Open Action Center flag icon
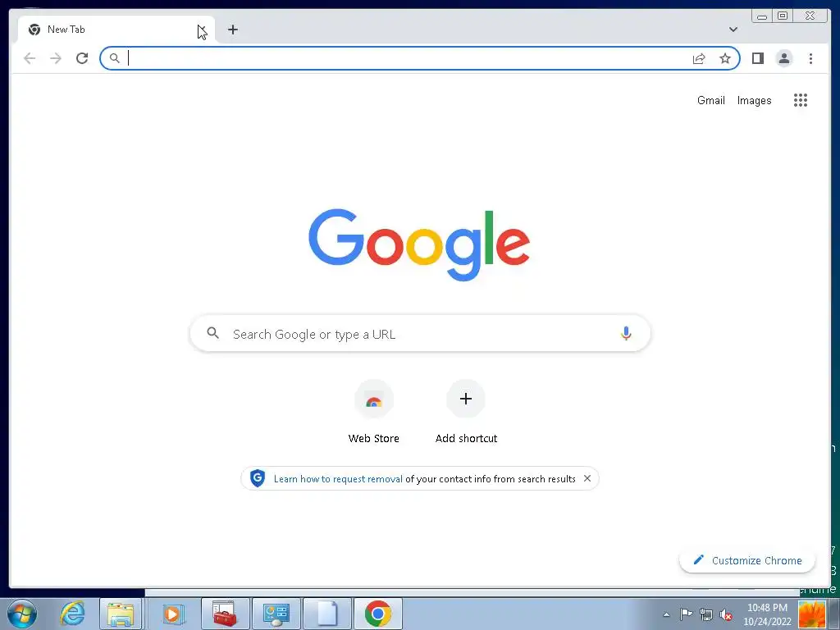Screen dimensions: 840x630 click(x=686, y=614)
